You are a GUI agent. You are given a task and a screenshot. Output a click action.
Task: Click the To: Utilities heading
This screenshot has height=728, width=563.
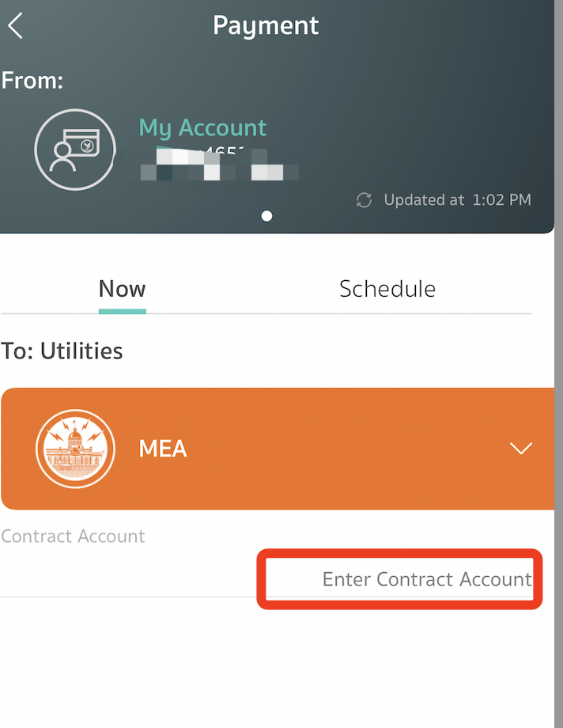pos(62,350)
